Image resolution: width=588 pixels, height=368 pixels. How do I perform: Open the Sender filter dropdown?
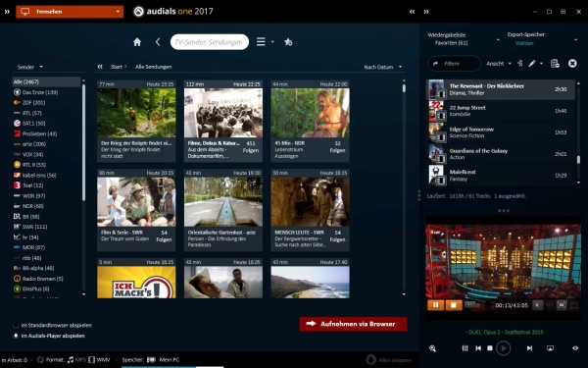[30, 67]
